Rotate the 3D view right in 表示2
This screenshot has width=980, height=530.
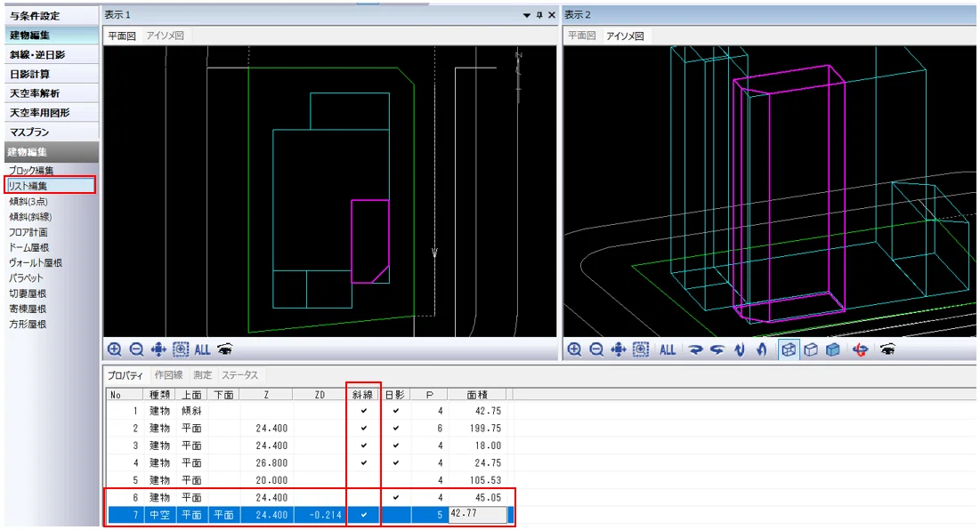tap(696, 349)
